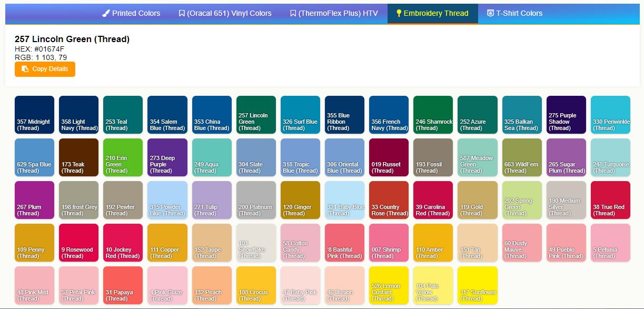Click the bookmark icon on ThermoFlex Plus tab

coord(292,14)
